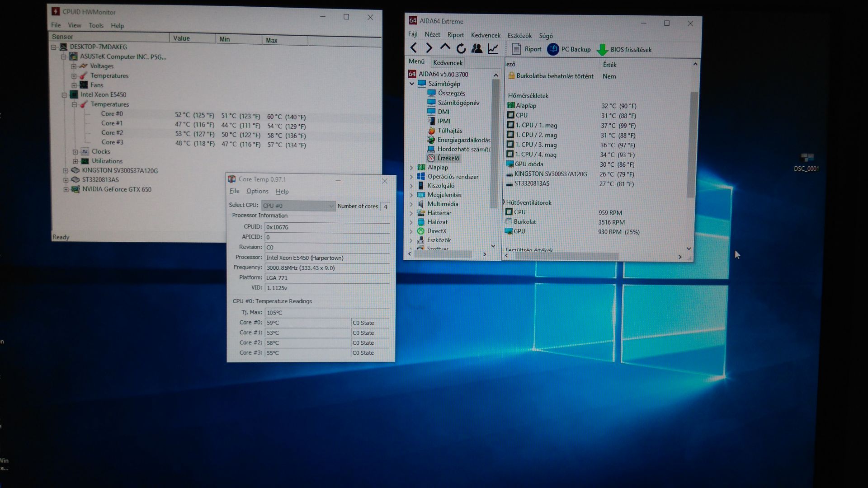868x488 pixels.
Task: Open Help menu in HWMonitor
Action: (117, 26)
